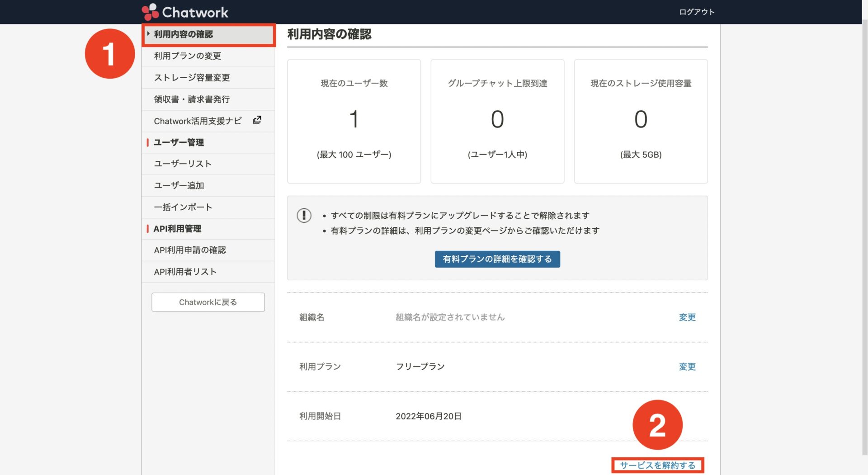Open 一括インポート page
Screen dimensions: 868x475
(x=208, y=207)
